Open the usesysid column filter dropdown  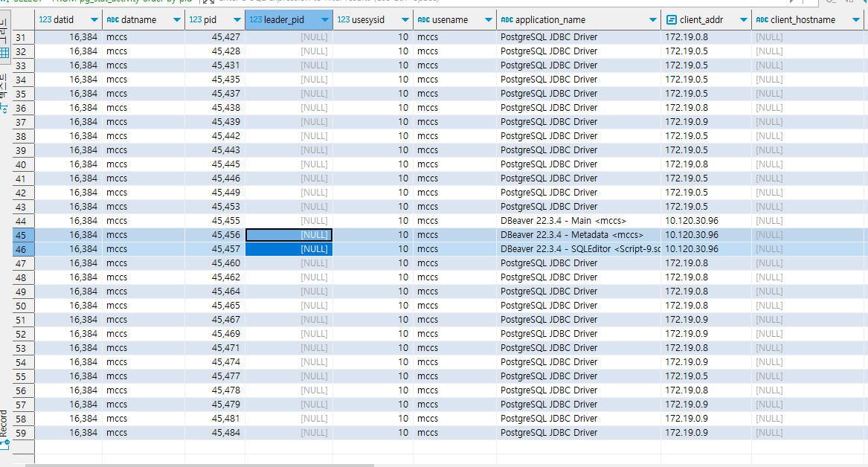405,20
